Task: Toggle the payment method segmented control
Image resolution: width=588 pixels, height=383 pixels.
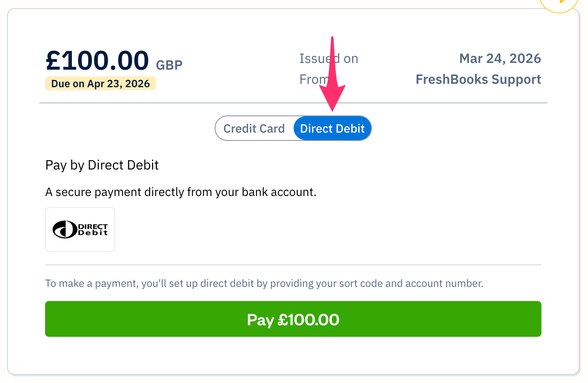Action: [x=293, y=128]
